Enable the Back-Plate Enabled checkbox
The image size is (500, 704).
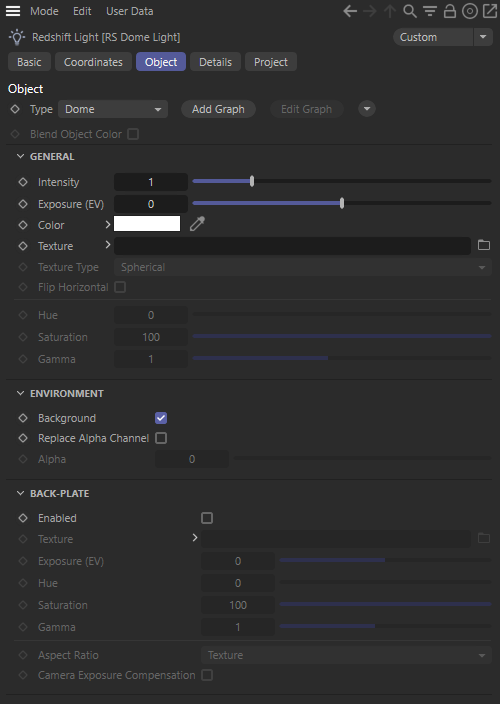206,518
